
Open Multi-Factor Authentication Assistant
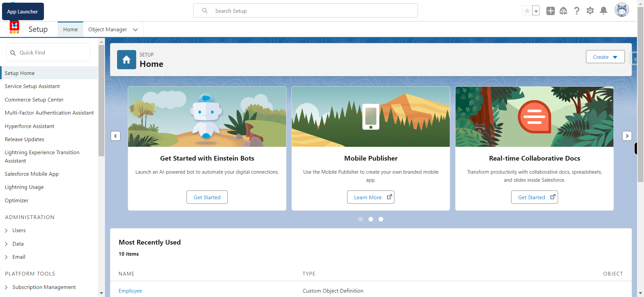click(49, 113)
